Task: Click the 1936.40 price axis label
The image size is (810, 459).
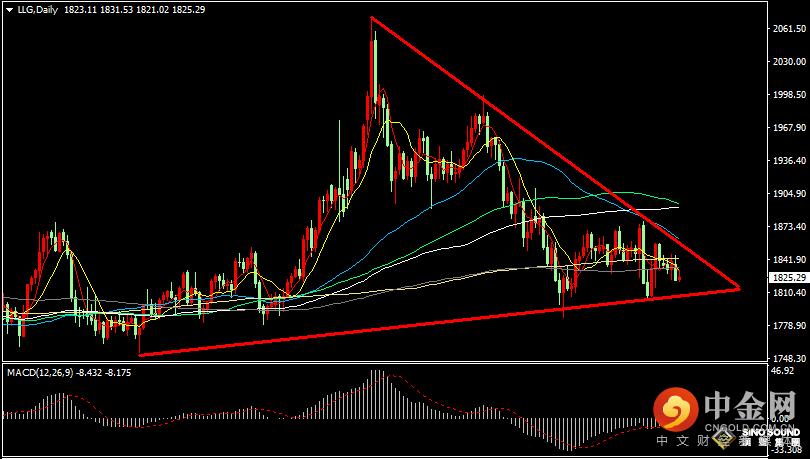Action: [789, 161]
